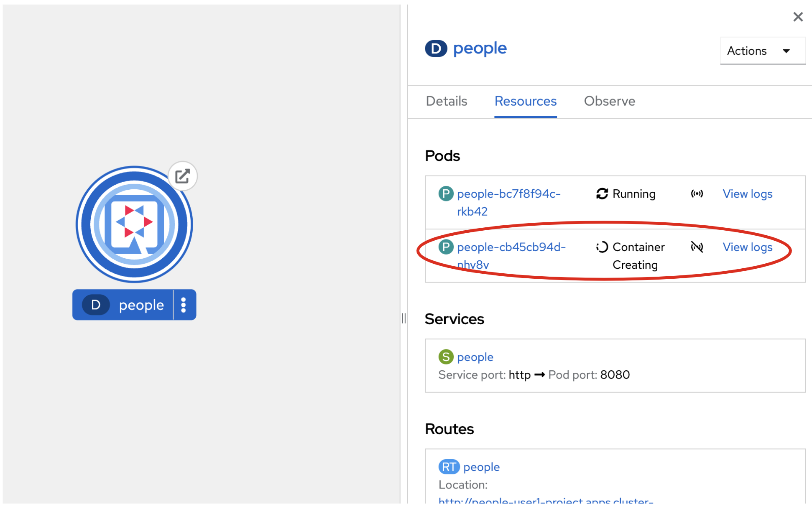View logs for Container Creating pod

pyautogui.click(x=747, y=247)
